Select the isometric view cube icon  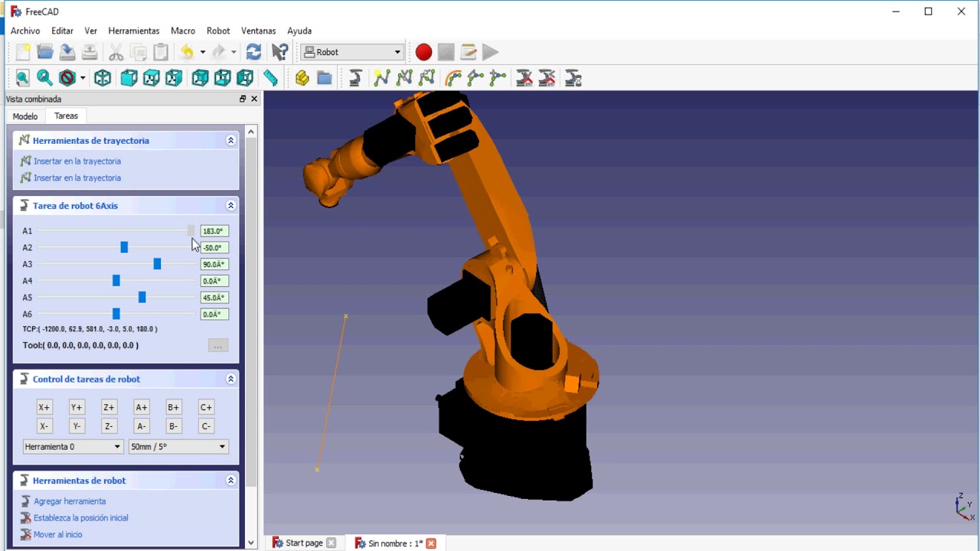point(103,78)
